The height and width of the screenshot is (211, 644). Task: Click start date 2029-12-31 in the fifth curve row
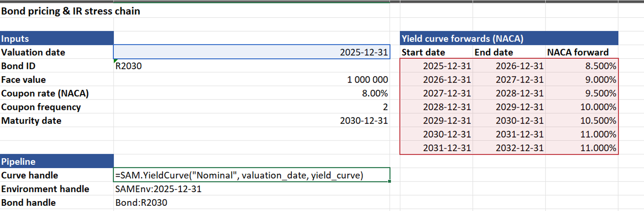tap(436, 120)
